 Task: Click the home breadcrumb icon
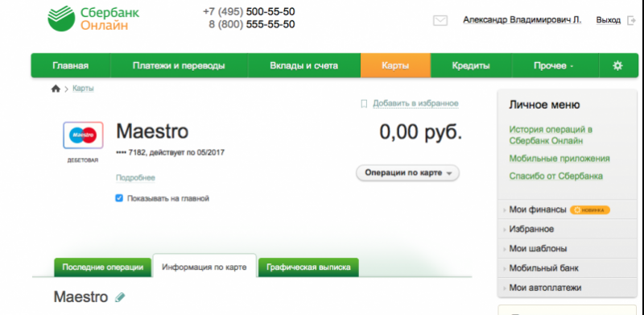pyautogui.click(x=56, y=89)
